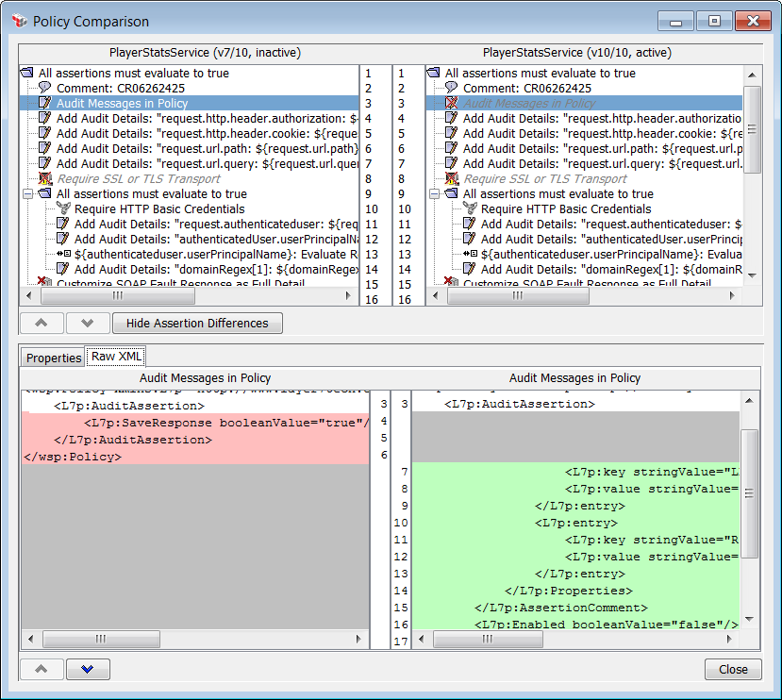
Task: Switch to the Properties tab
Action: [54, 358]
